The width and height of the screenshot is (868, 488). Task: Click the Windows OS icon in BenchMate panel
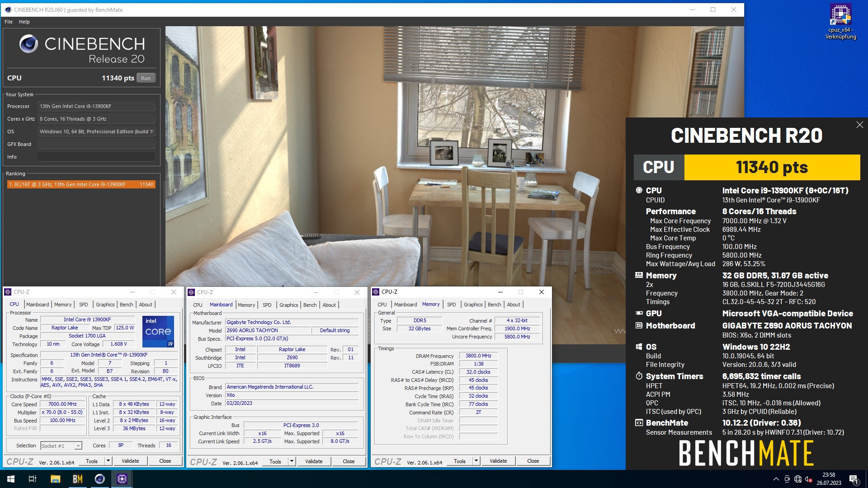(639, 347)
